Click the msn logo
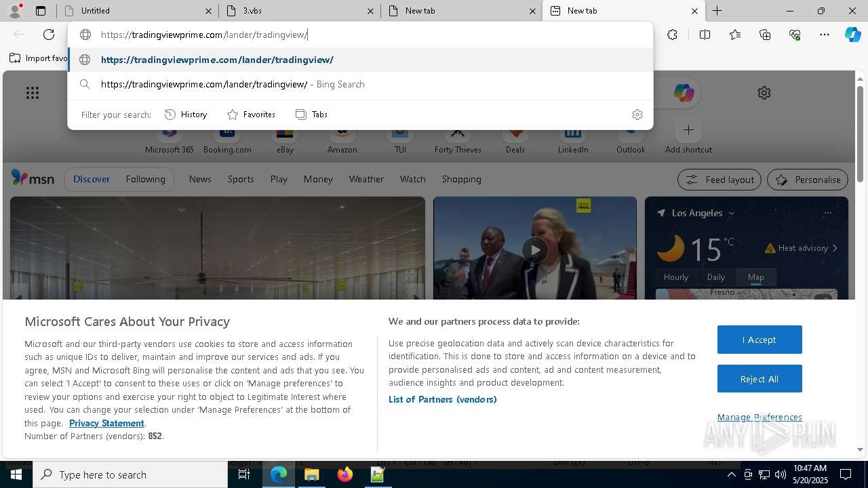The height and width of the screenshot is (488, 868). point(33,178)
